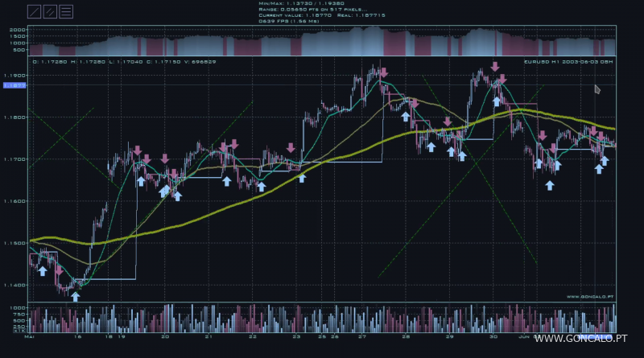644x358 pixels.
Task: Select the single line drawing tool
Action: click(x=34, y=11)
